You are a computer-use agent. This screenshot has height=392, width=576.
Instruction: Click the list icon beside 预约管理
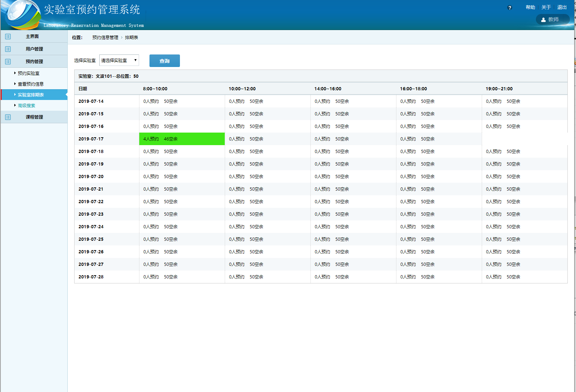click(8, 62)
